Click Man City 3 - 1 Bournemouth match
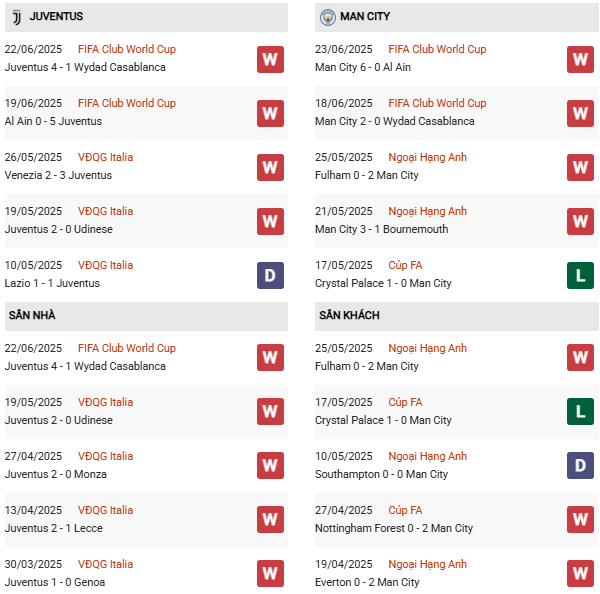600x594 pixels. 381,229
